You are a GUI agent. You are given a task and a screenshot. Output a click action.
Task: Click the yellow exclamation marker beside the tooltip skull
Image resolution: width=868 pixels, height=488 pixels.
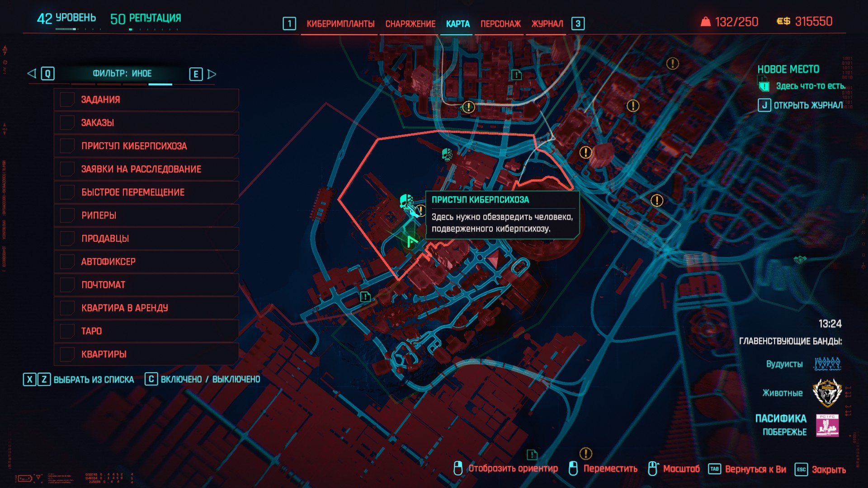click(x=420, y=210)
